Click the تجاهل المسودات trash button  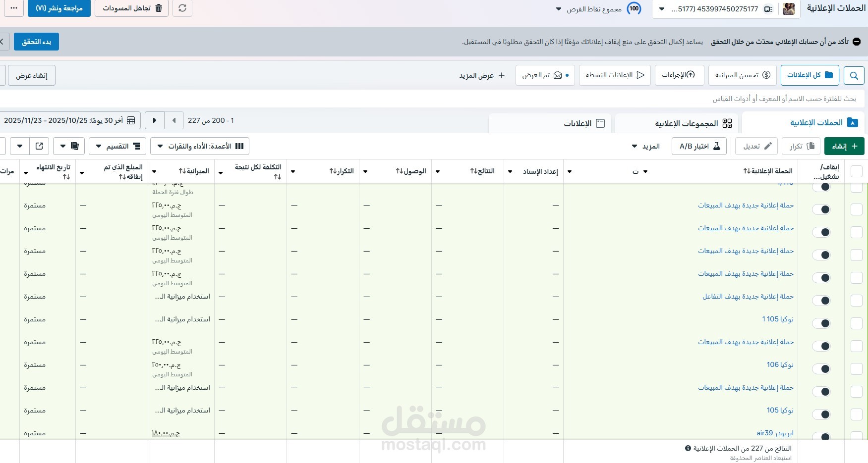[131, 8]
